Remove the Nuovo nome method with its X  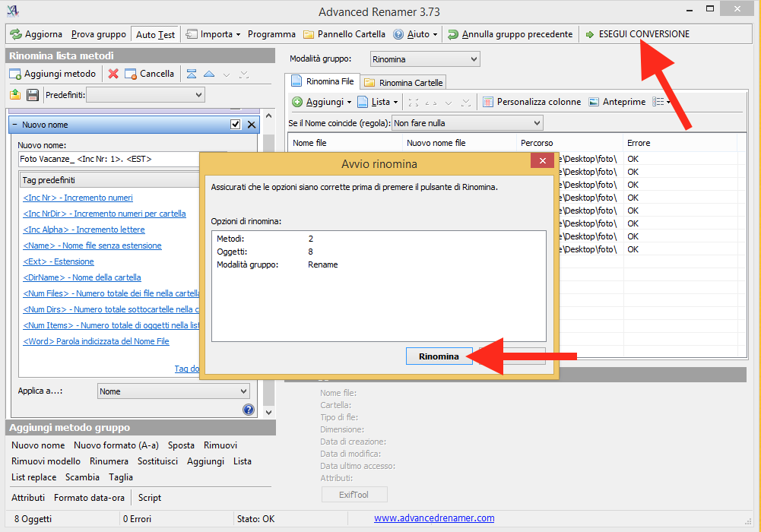(x=252, y=125)
